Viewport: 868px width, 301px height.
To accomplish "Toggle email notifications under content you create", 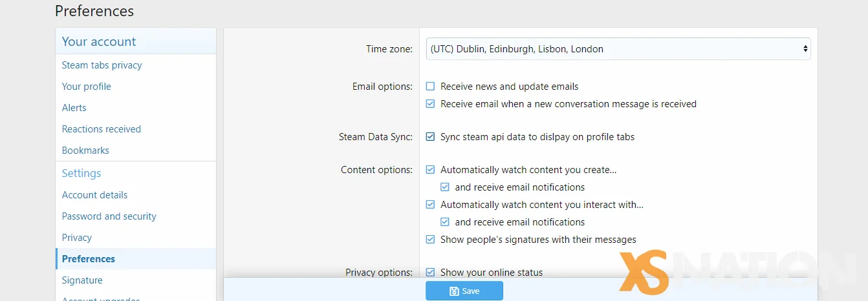I will pyautogui.click(x=444, y=187).
